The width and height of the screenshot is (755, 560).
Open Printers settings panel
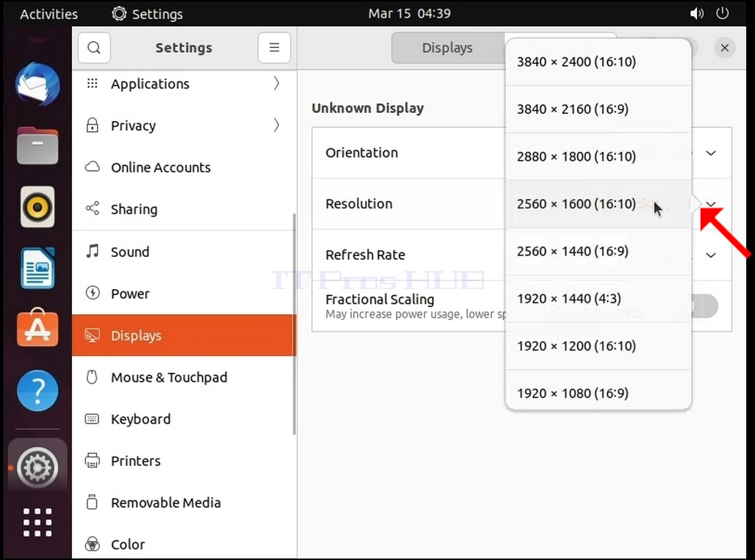click(184, 461)
